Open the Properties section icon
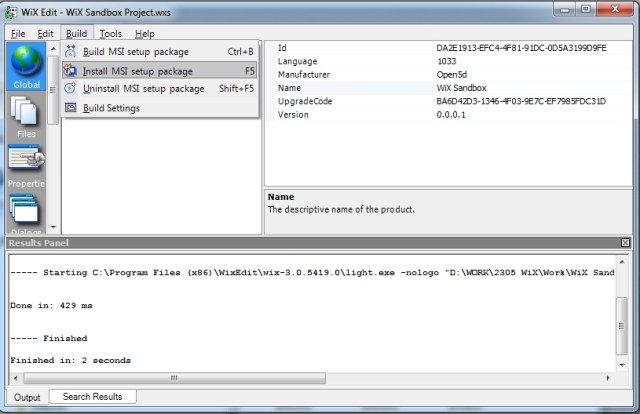The image size is (640, 414). click(25, 165)
